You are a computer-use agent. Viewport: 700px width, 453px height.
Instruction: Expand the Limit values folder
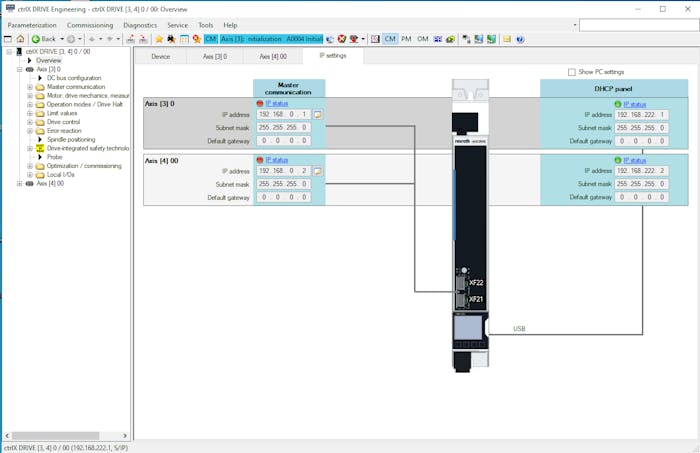tap(30, 113)
